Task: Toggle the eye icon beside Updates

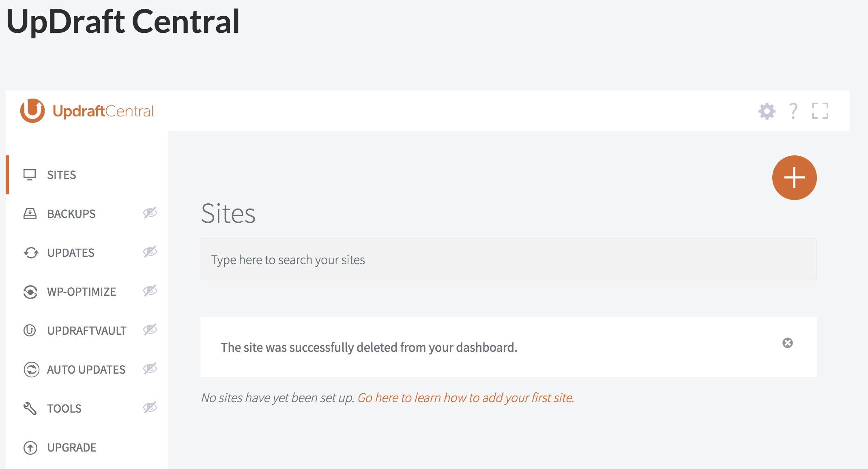Action: pos(150,252)
